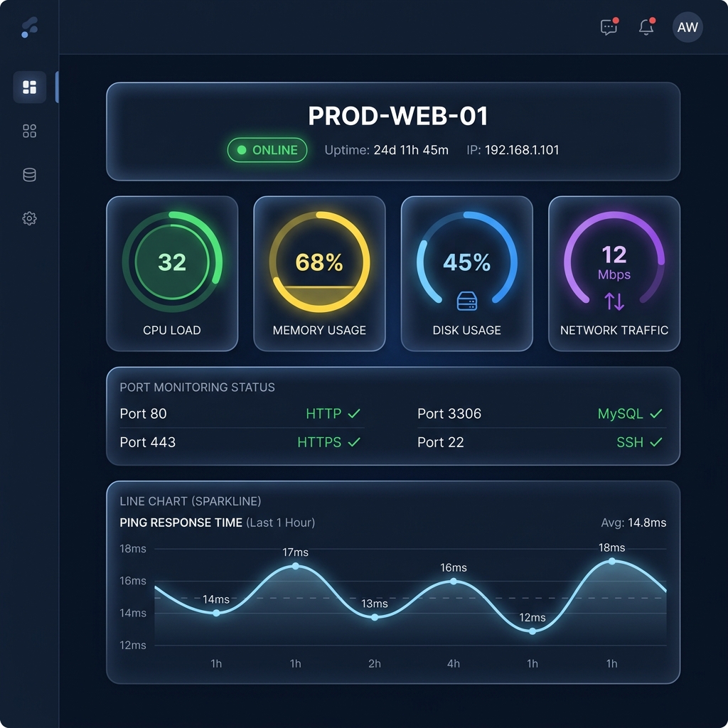728x728 pixels.
Task: Open the AW profile avatar menu
Action: pos(687,27)
